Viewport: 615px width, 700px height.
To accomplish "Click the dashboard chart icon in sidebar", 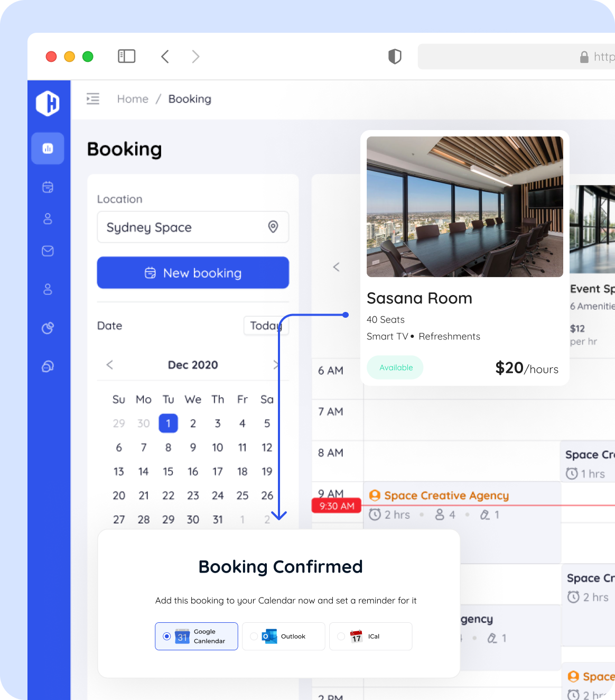I will point(48,149).
